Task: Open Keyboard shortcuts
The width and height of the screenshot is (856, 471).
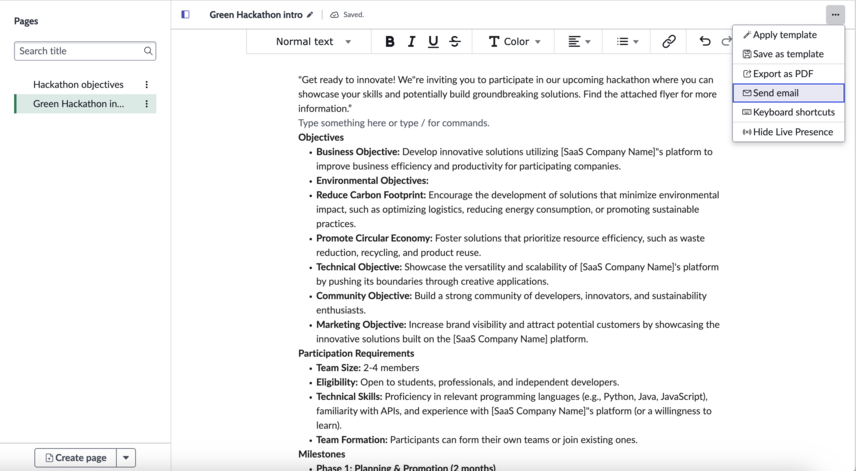Action: pos(788,112)
